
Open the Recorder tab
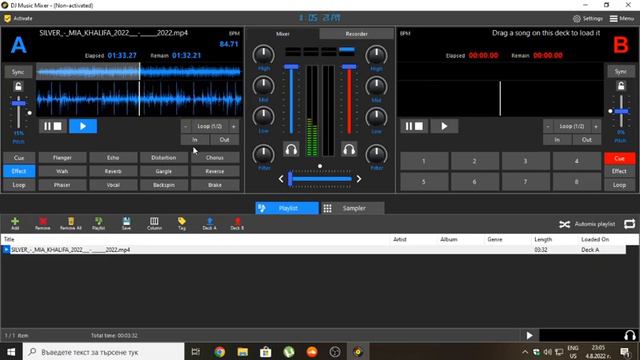(356, 34)
